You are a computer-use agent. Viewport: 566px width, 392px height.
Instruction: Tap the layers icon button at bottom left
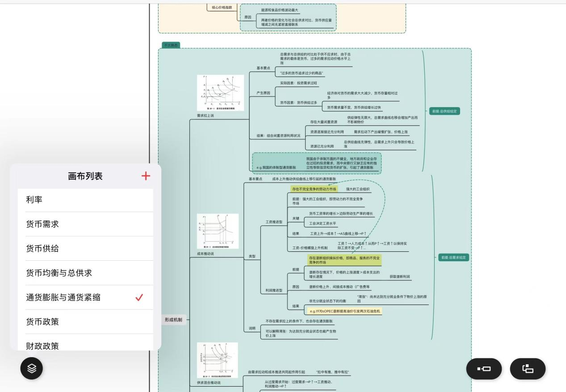click(31, 368)
